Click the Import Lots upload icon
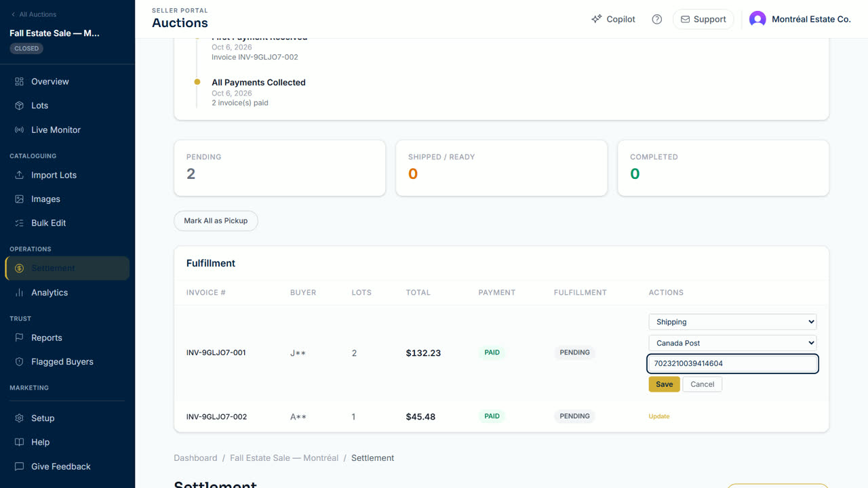 [19, 175]
